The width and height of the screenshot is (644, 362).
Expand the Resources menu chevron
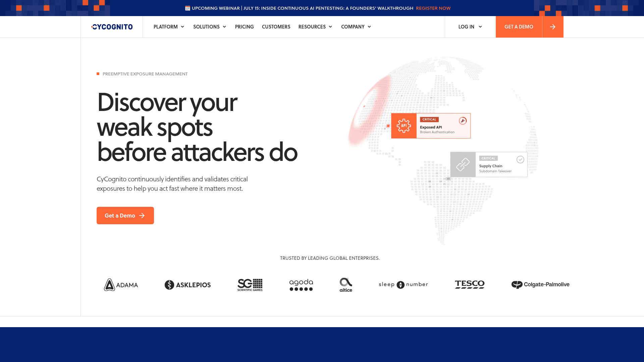330,27
